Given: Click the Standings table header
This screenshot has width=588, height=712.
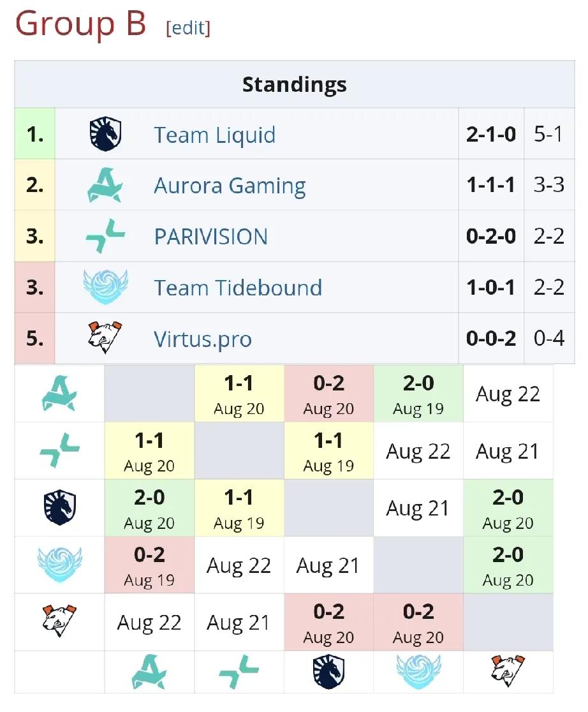Looking at the screenshot, I should [x=294, y=84].
